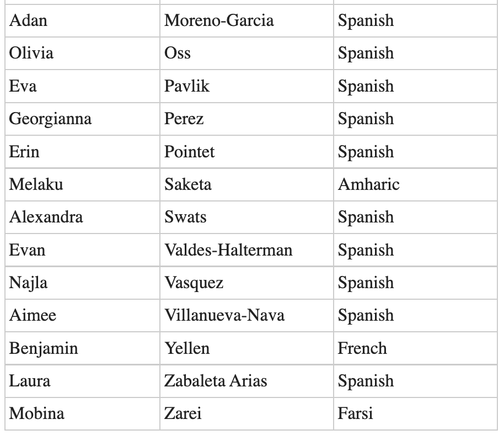The height and width of the screenshot is (435, 504).
Task: Click the 'Villanueva-Nava' last name cell
Action: click(224, 315)
